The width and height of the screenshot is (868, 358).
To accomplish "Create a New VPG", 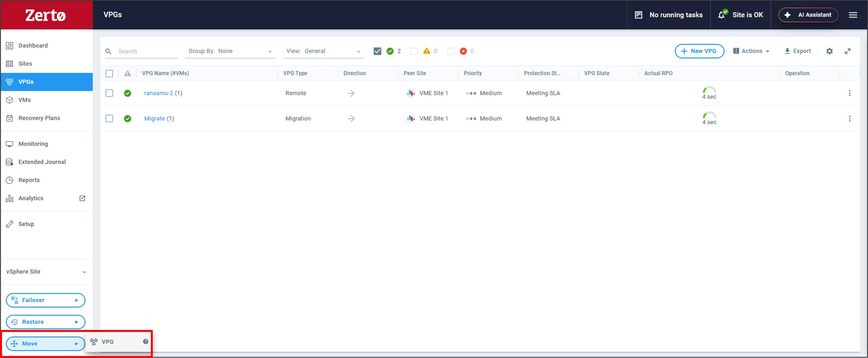I will coord(699,51).
